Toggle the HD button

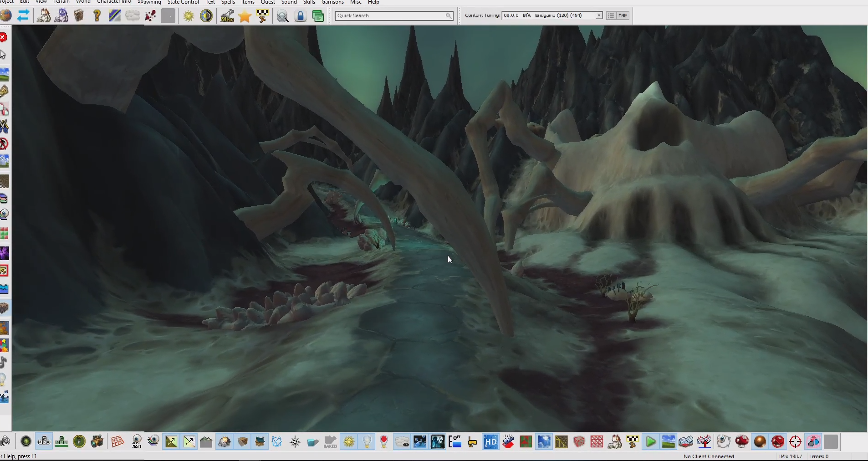[490, 441]
